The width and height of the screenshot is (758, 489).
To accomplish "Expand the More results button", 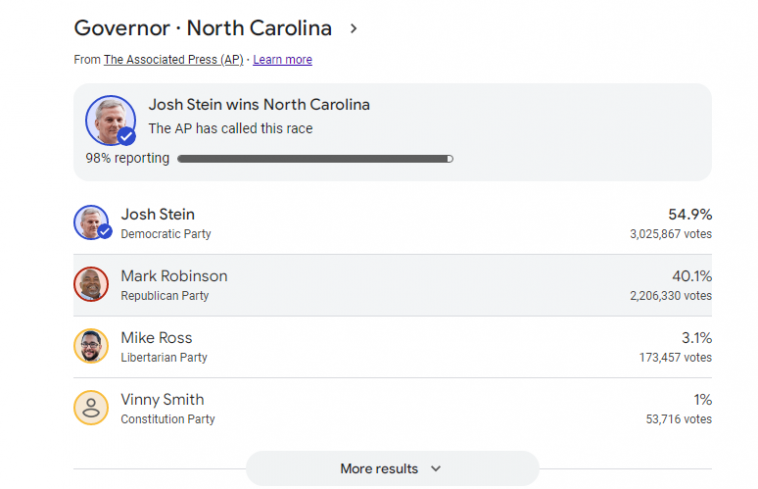I will [392, 468].
